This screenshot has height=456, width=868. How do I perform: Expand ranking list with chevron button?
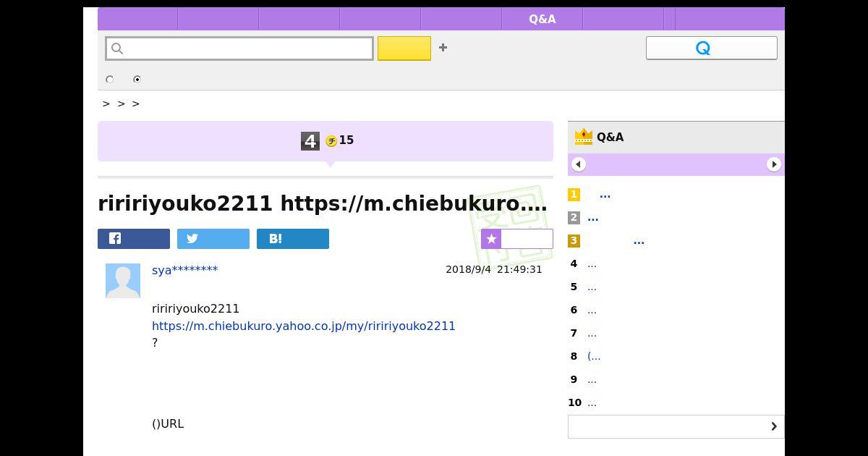(x=676, y=426)
